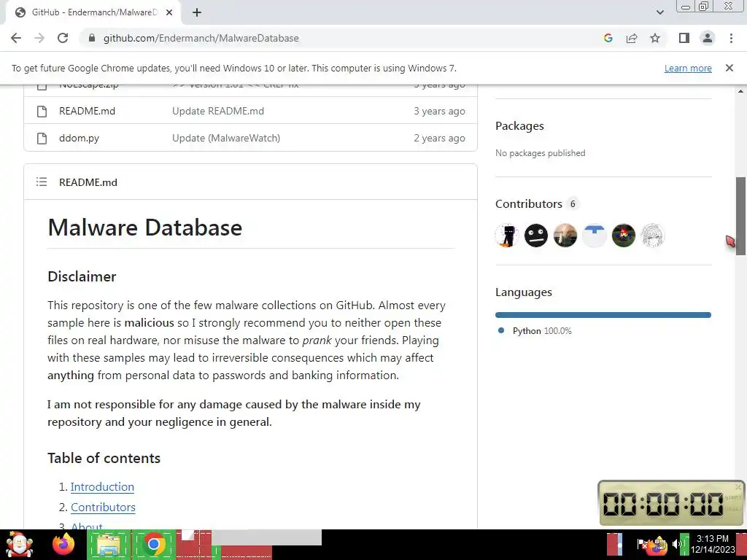Image resolution: width=747 pixels, height=560 pixels.
Task: Open the Chrome profile avatar
Action: tap(708, 38)
